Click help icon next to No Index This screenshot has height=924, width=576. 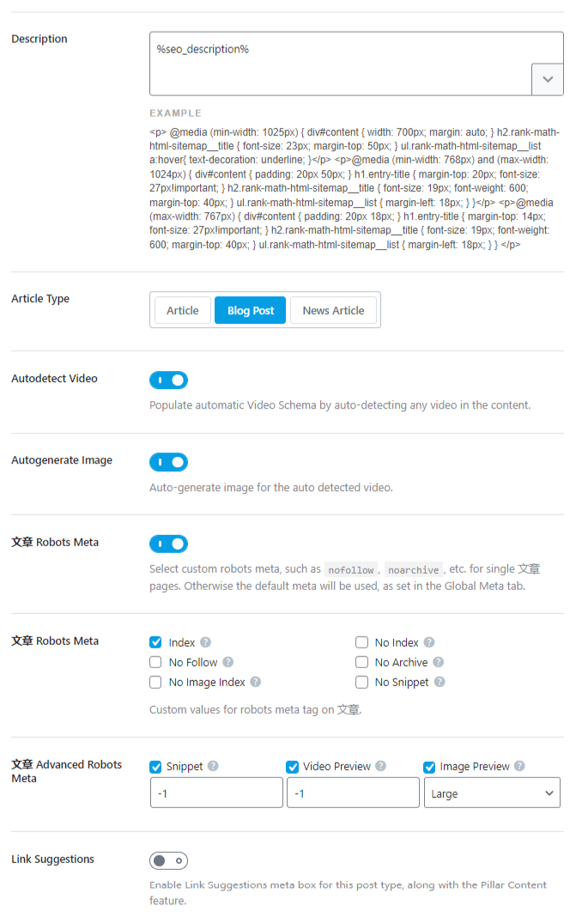point(429,642)
